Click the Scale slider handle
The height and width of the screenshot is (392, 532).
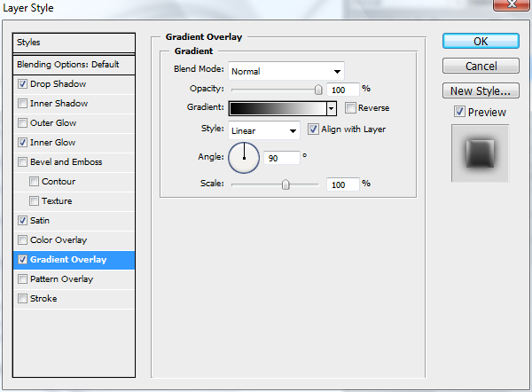pos(286,184)
